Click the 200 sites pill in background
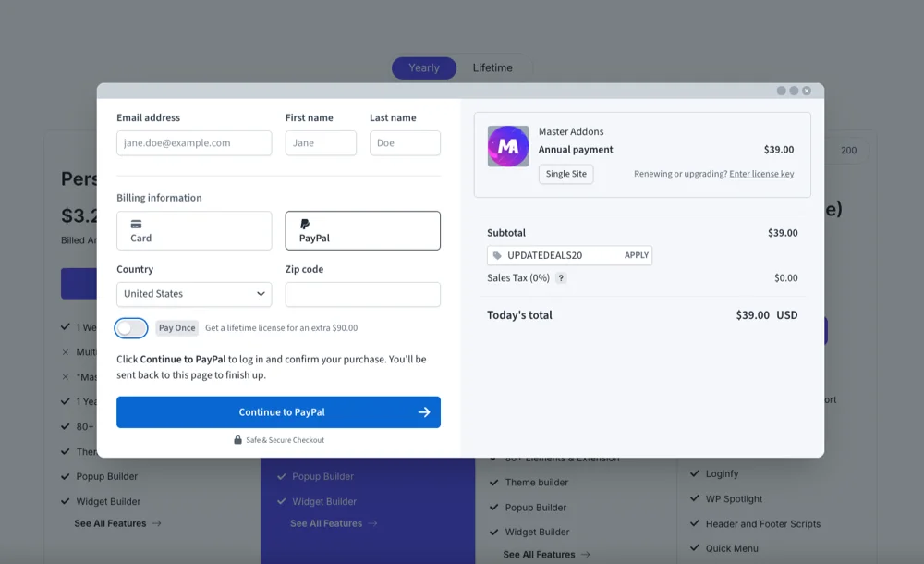 pos(848,151)
